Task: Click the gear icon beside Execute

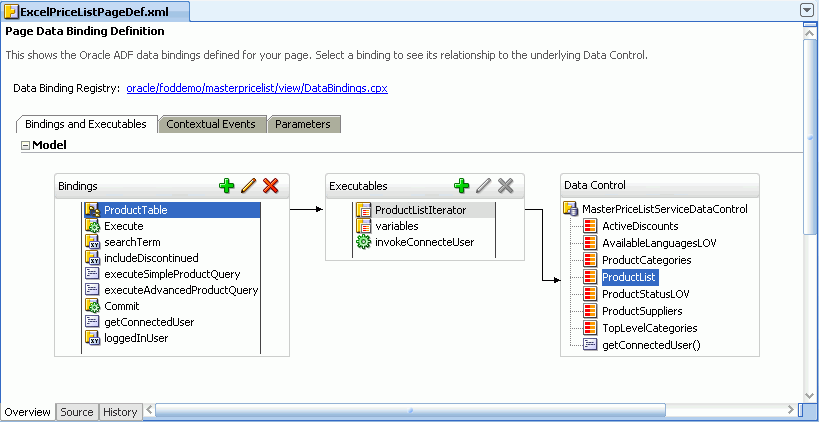Action: [92, 226]
